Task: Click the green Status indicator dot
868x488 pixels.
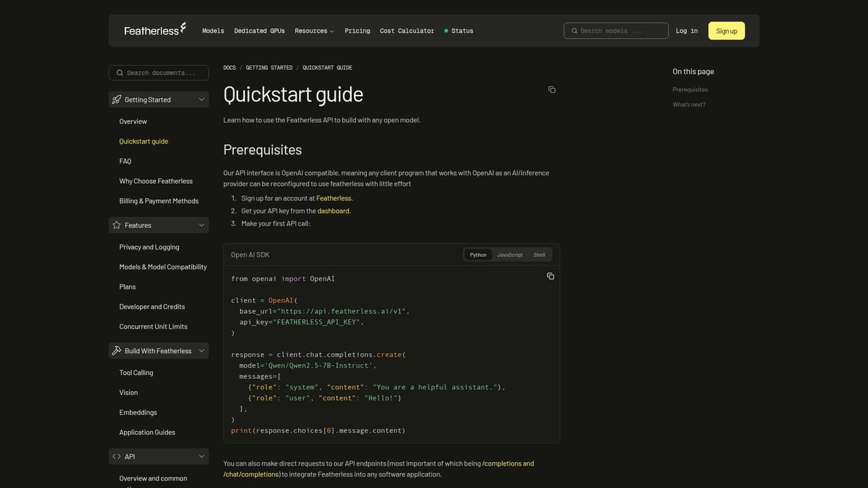Action: 446,30
